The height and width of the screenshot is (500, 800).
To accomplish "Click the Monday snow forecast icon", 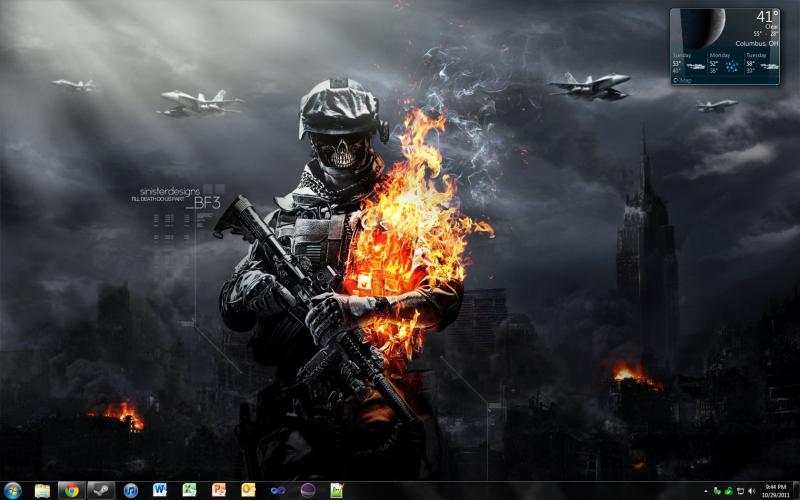I will click(732, 66).
